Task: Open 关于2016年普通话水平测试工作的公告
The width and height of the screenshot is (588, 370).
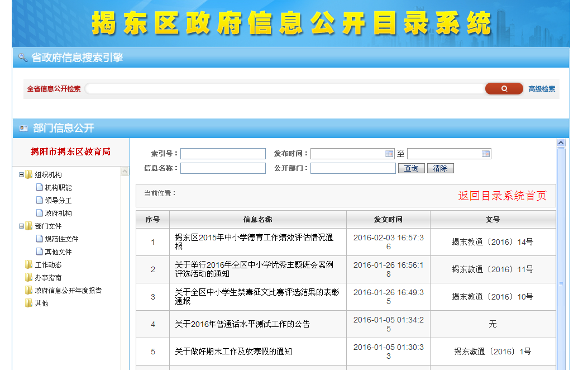Action: [x=242, y=324]
